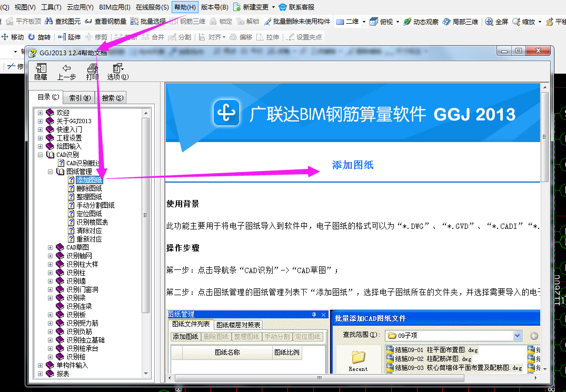Expand 快速入门 tree node
The image size is (566, 392).
[41, 129]
